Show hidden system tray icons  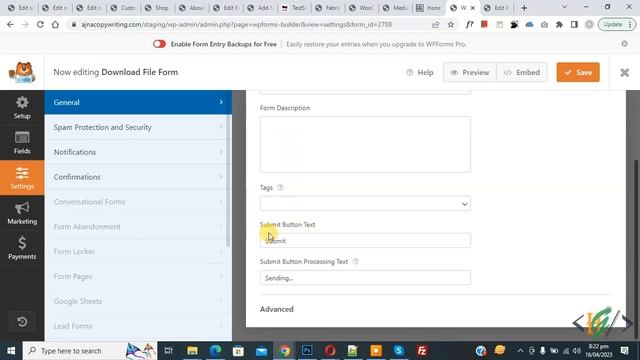point(520,351)
